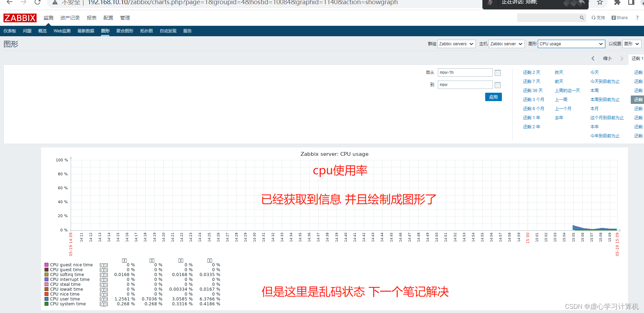Open calendar picker for To field
Image resolution: width=644 pixels, height=313 pixels.
pyautogui.click(x=498, y=85)
